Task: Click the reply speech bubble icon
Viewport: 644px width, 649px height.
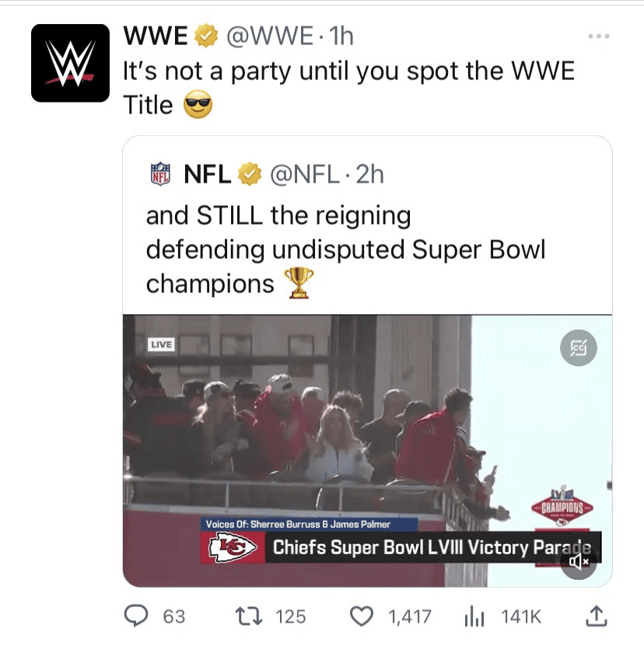Action: (x=137, y=616)
